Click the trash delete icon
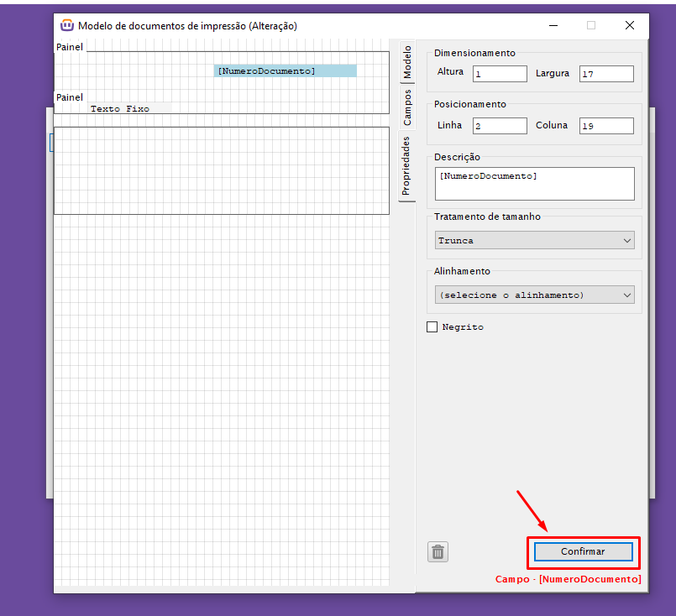The height and width of the screenshot is (616, 676). click(438, 551)
